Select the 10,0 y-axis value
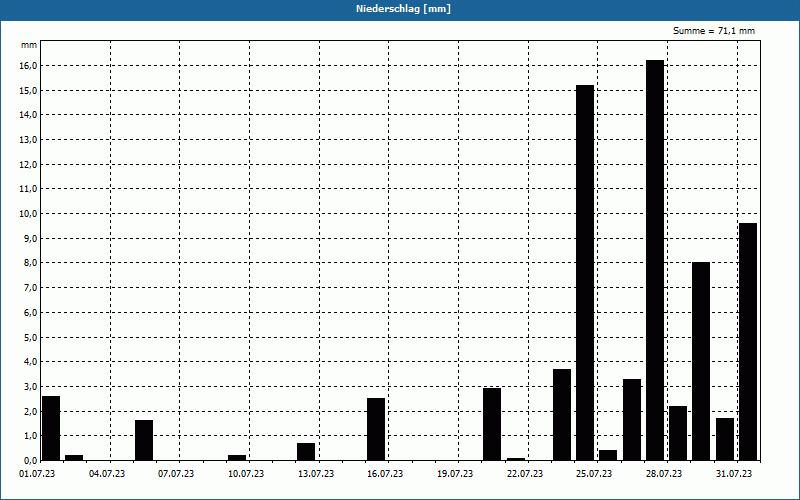 click(x=29, y=214)
